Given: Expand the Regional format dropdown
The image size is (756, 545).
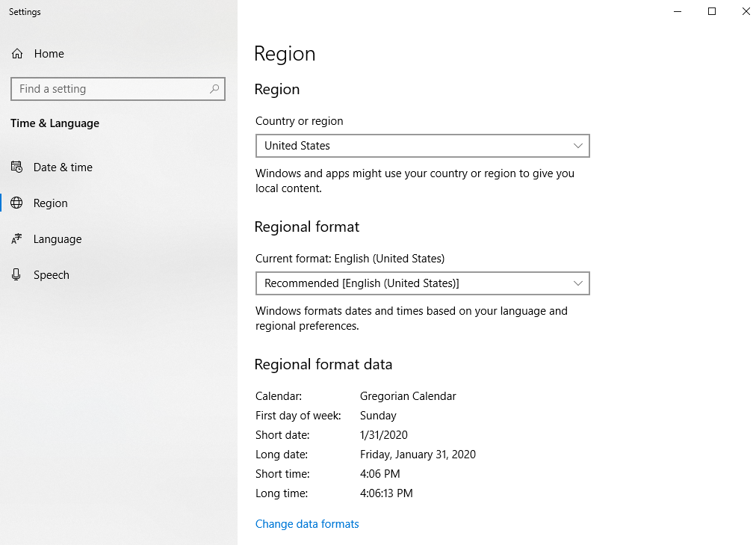Looking at the screenshot, I should (x=422, y=283).
